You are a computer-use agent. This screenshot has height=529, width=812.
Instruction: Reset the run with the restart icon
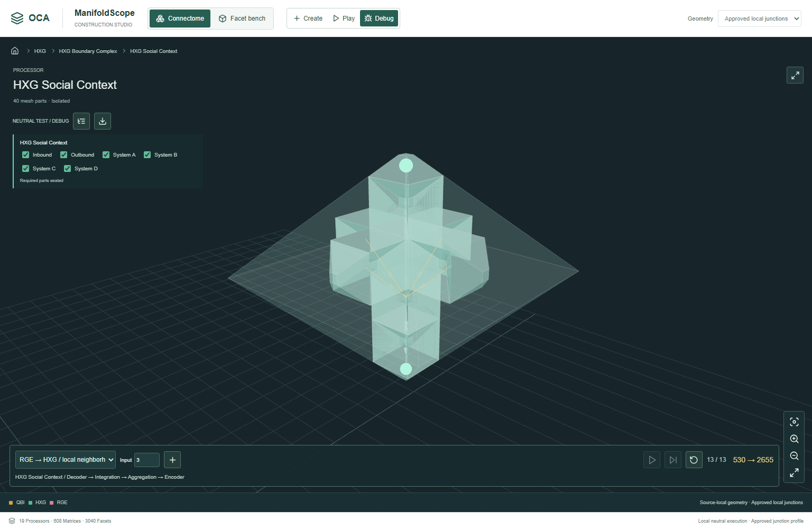pos(694,460)
